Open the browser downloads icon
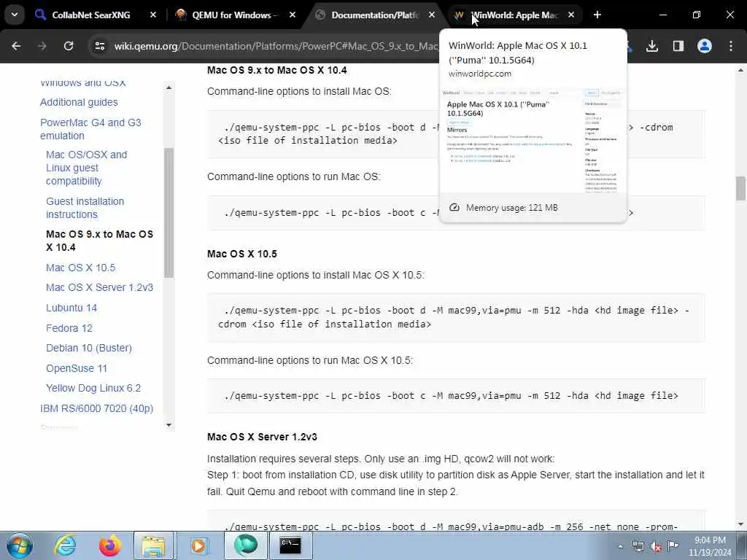This screenshot has height=560, width=747. (651, 46)
